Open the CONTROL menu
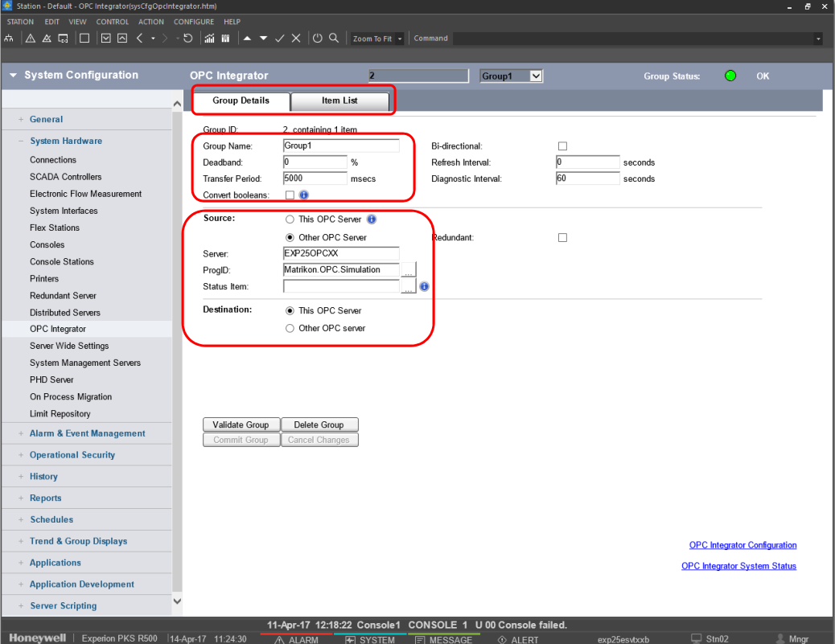This screenshot has width=835, height=644. (x=113, y=22)
